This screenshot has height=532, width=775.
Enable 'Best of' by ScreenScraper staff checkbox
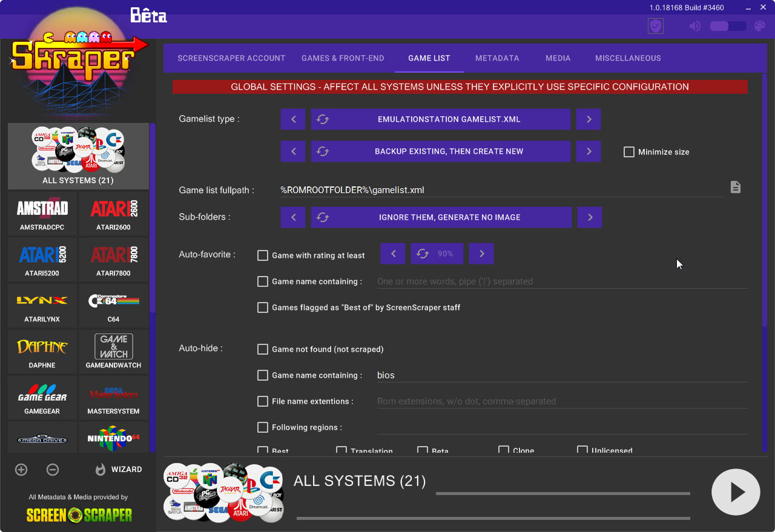[x=263, y=307]
